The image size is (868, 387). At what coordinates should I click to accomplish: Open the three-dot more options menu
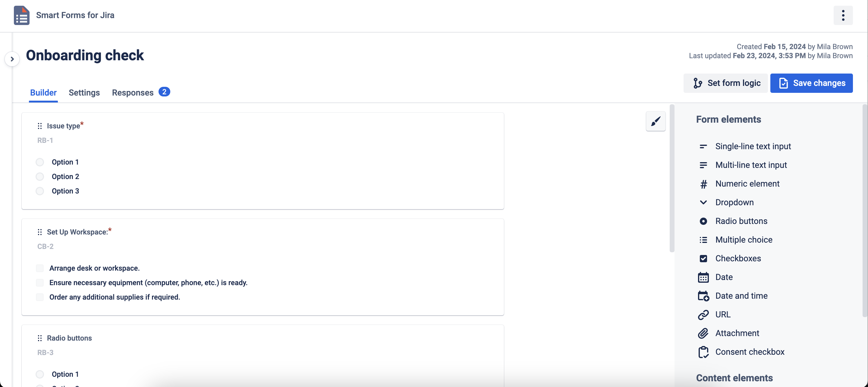tap(843, 15)
